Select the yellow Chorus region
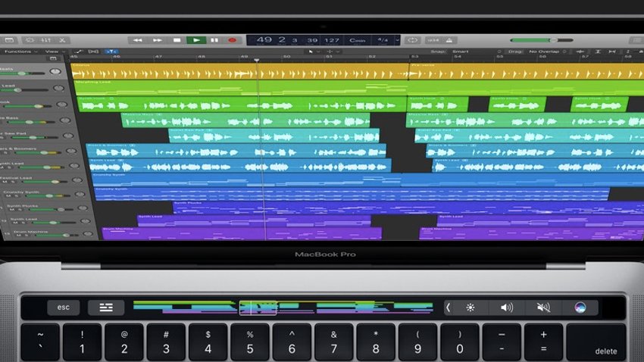Screen dimensions: 644x362 (239, 70)
